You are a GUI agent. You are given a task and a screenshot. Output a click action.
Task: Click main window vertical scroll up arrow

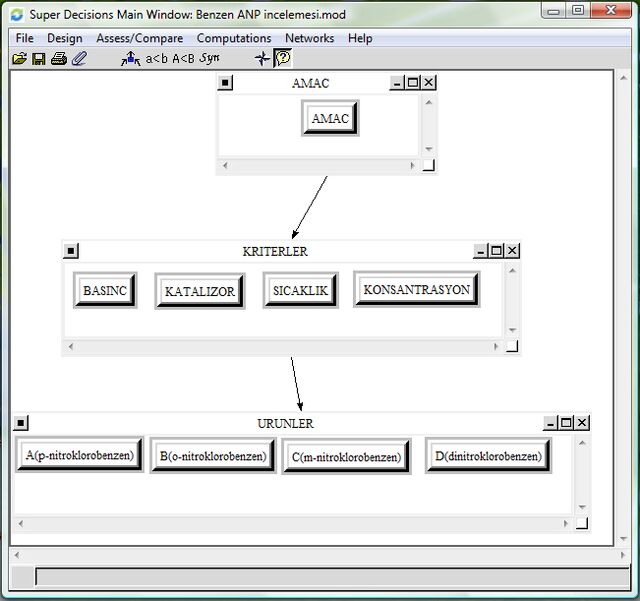(623, 78)
